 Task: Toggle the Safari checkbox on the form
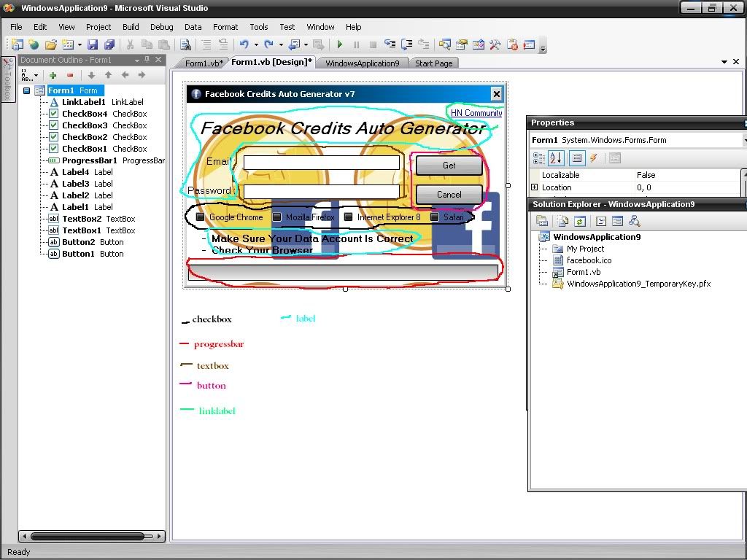pos(435,217)
